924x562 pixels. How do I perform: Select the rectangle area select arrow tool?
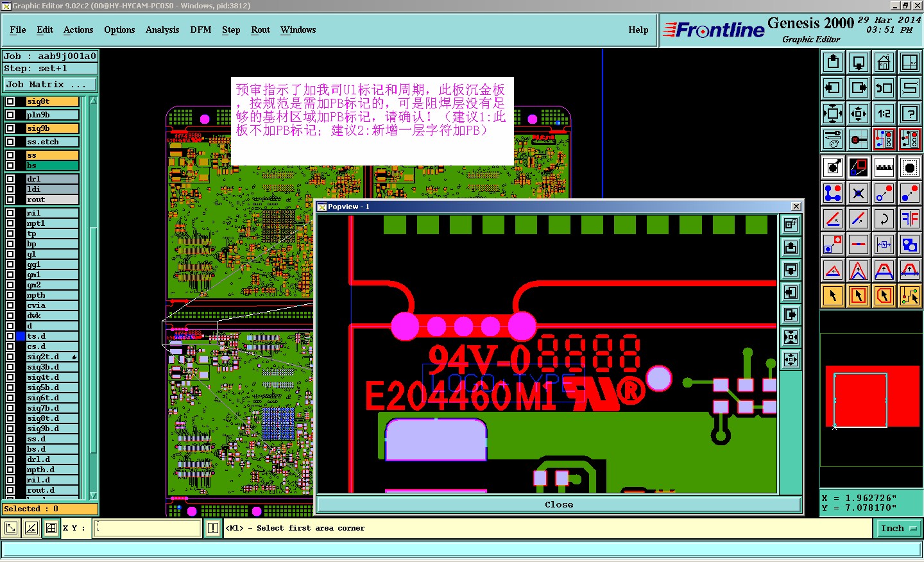859,296
